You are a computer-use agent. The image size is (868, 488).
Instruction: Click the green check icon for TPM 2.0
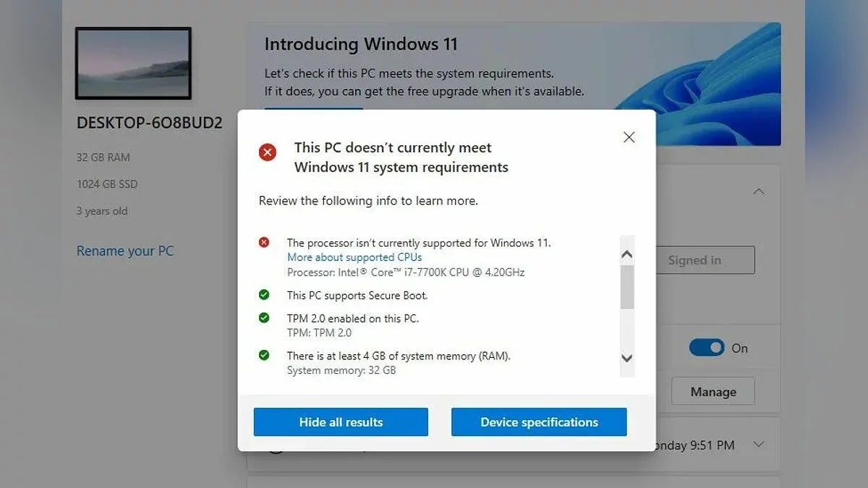[x=264, y=317]
